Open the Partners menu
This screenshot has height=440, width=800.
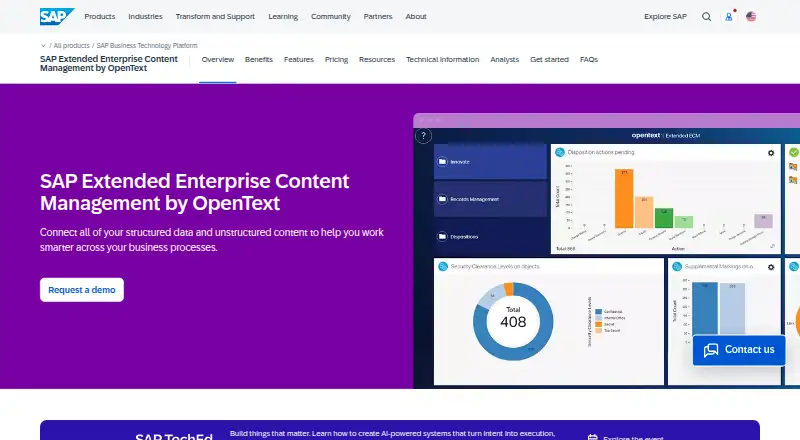pyautogui.click(x=378, y=16)
